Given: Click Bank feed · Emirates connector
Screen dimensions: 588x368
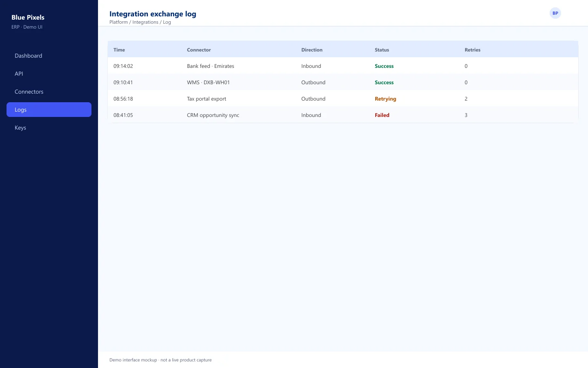Looking at the screenshot, I should (x=211, y=66).
